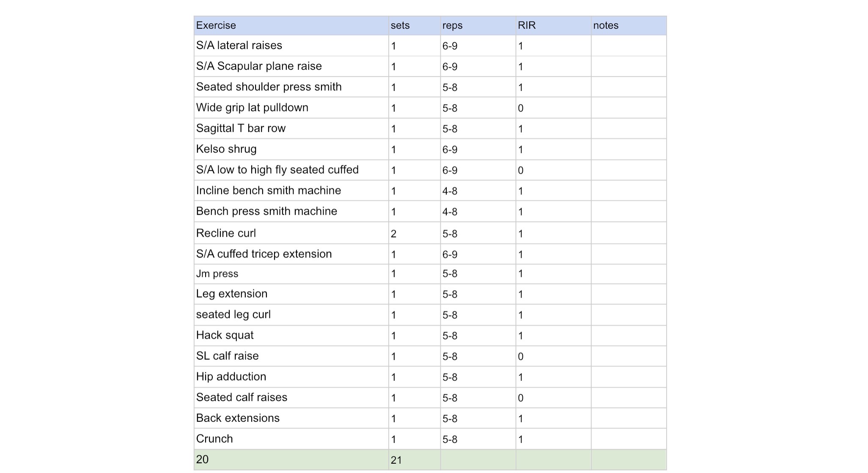Click the Sagittal T bar row cell
This screenshot has width=868, height=473.
pyautogui.click(x=291, y=129)
